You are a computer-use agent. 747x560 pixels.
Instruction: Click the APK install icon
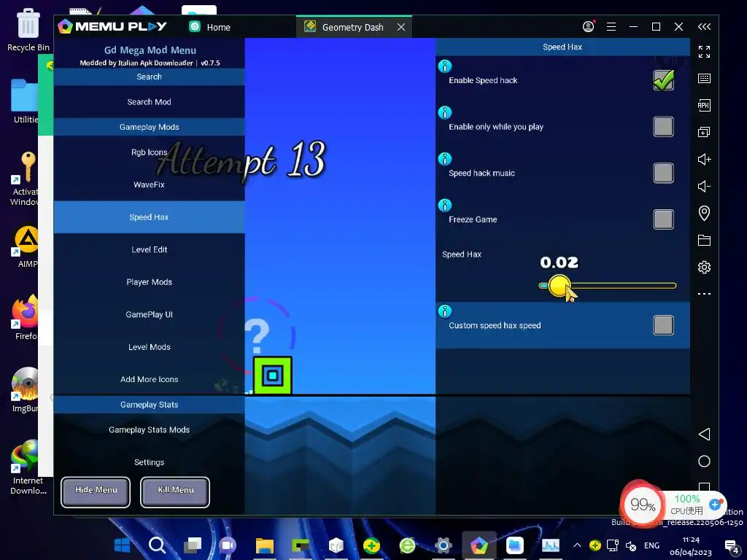[x=704, y=105]
